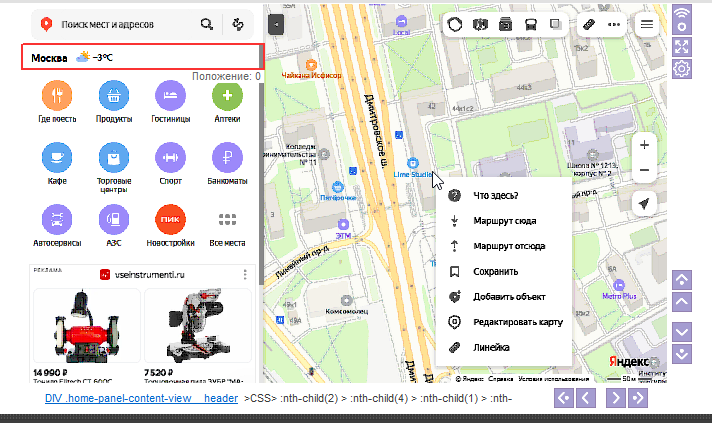Toggle public transport layer with bus icon
Viewport: 712px width, 423px height.
click(x=531, y=24)
